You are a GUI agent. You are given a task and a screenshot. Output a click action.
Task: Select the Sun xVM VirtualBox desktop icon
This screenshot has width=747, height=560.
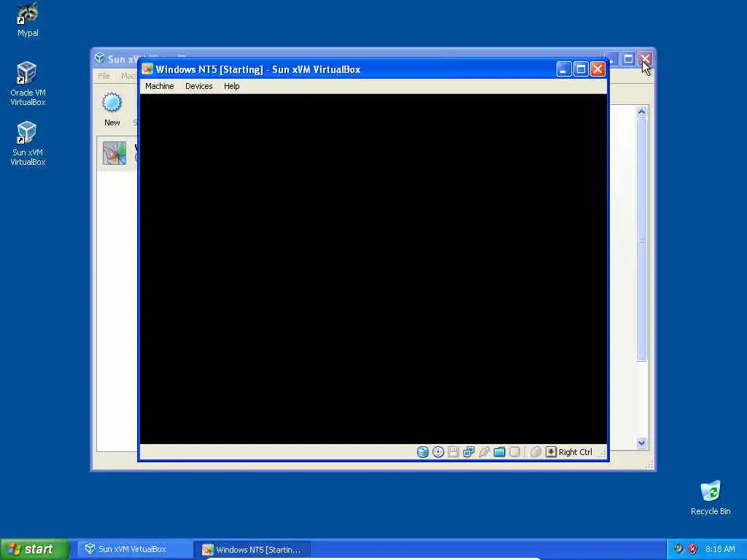click(28, 144)
